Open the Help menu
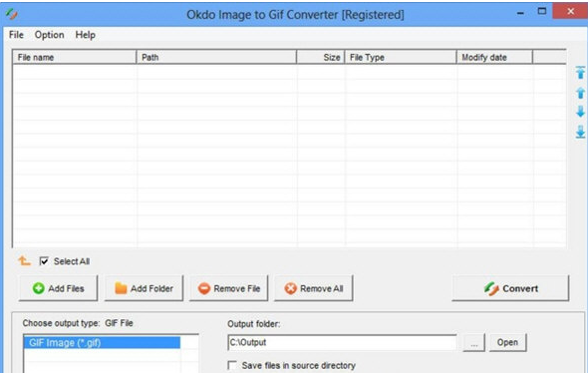The image size is (588, 373). click(85, 35)
